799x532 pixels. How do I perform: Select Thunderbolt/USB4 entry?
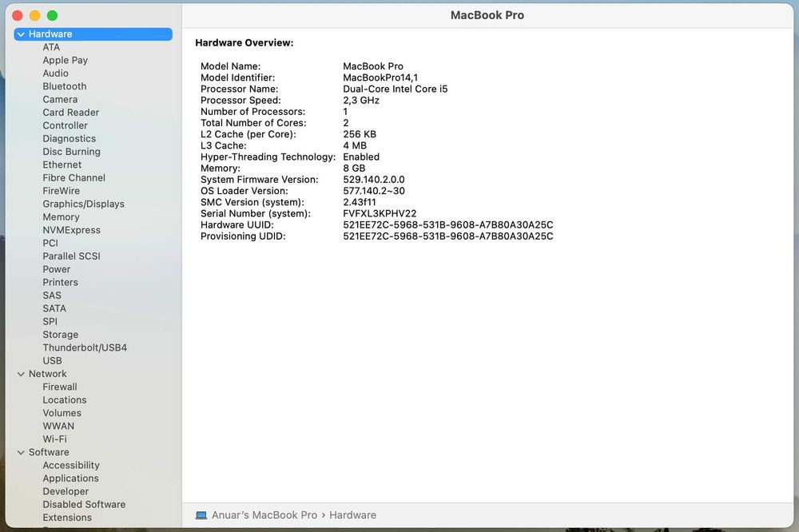85,347
